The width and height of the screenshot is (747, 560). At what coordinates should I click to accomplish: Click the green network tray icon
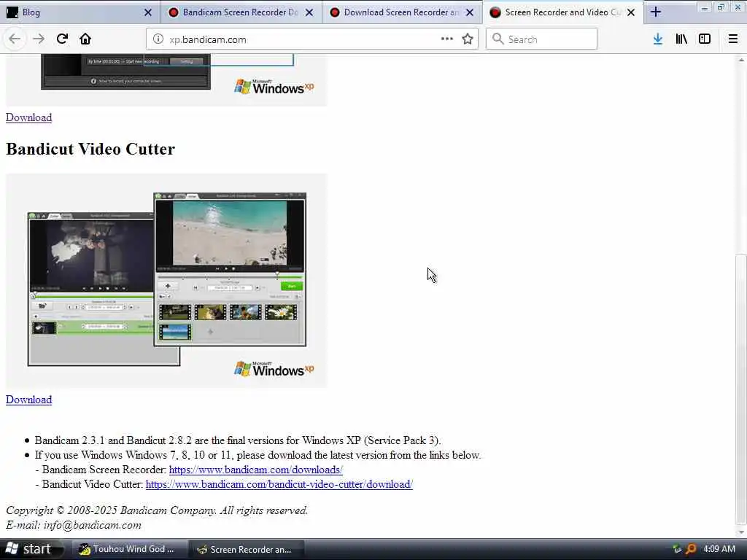[x=677, y=549]
